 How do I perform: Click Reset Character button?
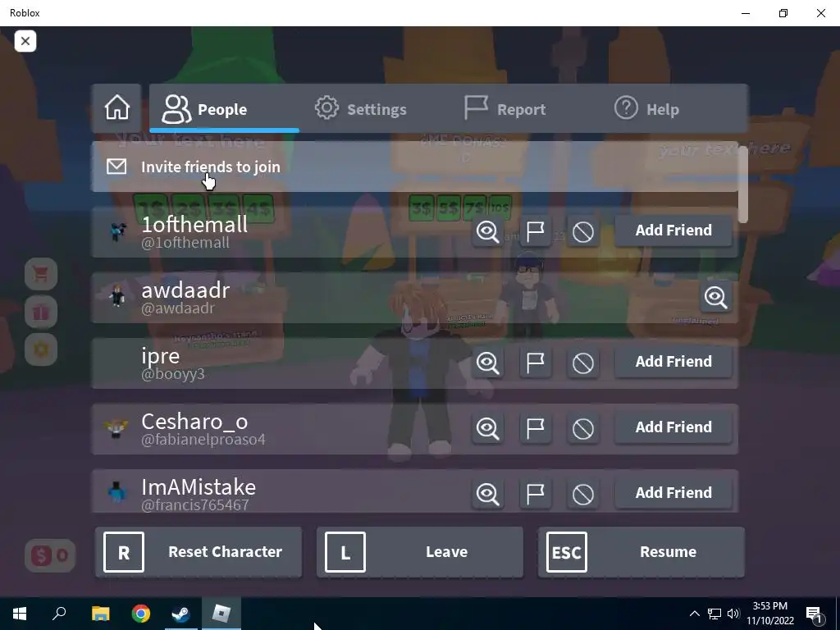point(199,552)
